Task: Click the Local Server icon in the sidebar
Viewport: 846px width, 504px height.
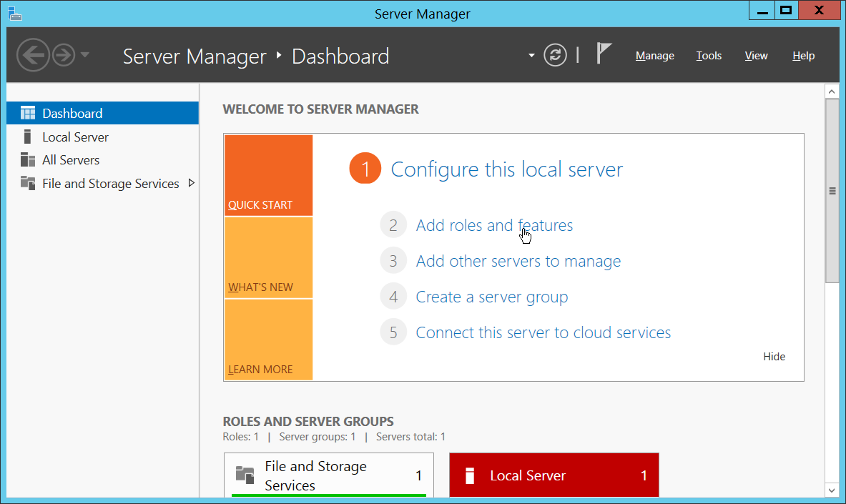Action: [28, 137]
